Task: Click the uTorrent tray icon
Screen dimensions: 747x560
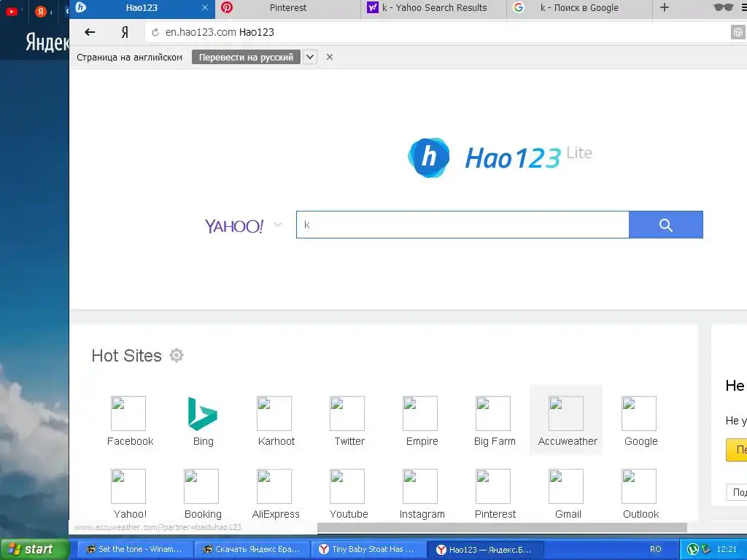Action: [692, 549]
